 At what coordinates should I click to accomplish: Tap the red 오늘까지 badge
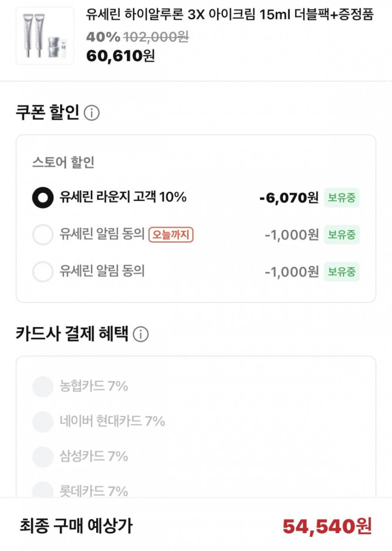pyautogui.click(x=171, y=234)
